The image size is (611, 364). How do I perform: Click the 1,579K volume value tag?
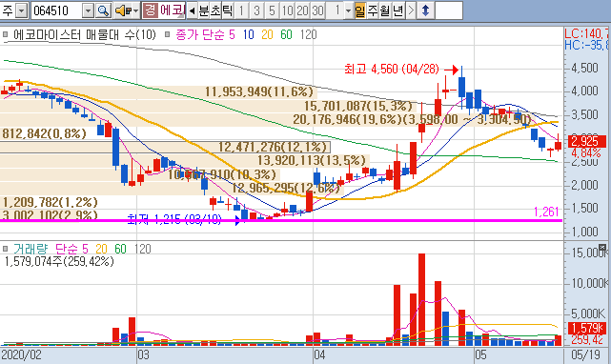pos(587,328)
